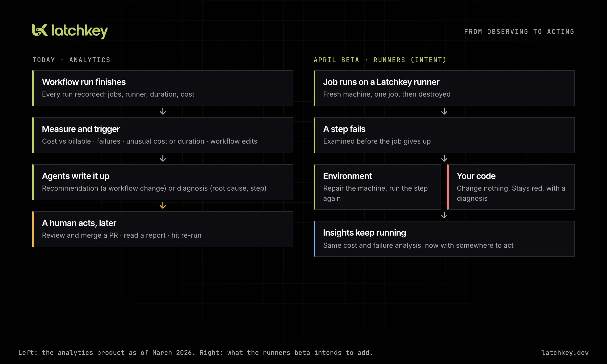Select the 'Agents write it up' heading

[x=76, y=176]
